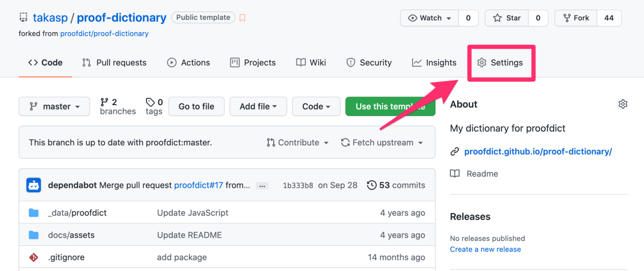Click Use this template button

[391, 106]
